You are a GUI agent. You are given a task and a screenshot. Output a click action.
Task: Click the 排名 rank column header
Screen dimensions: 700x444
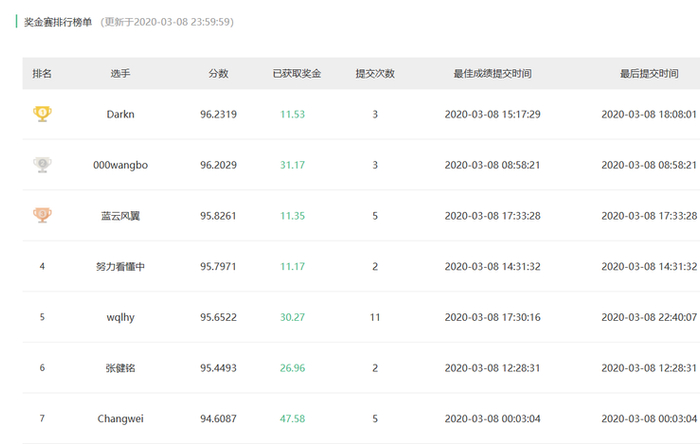(x=42, y=74)
